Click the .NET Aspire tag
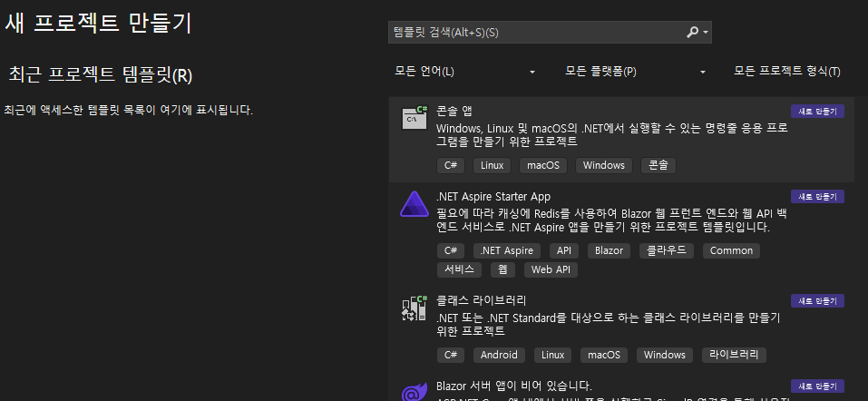This screenshot has height=401, width=868. pos(507,250)
